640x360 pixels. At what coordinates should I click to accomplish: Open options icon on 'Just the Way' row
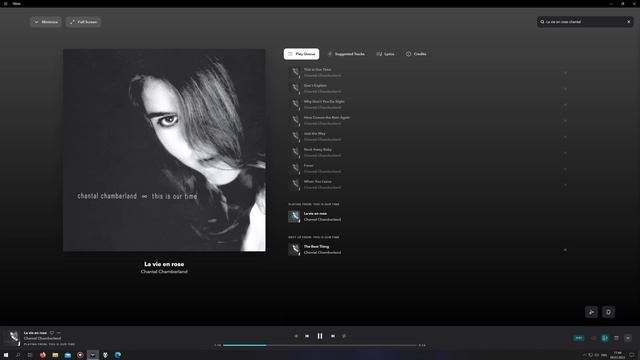point(565,136)
